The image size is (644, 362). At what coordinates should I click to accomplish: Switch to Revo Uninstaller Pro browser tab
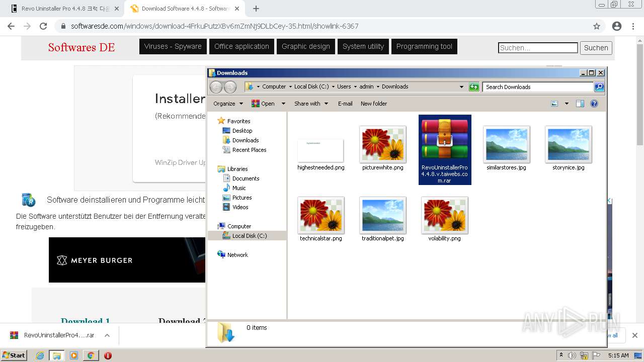coord(64,9)
